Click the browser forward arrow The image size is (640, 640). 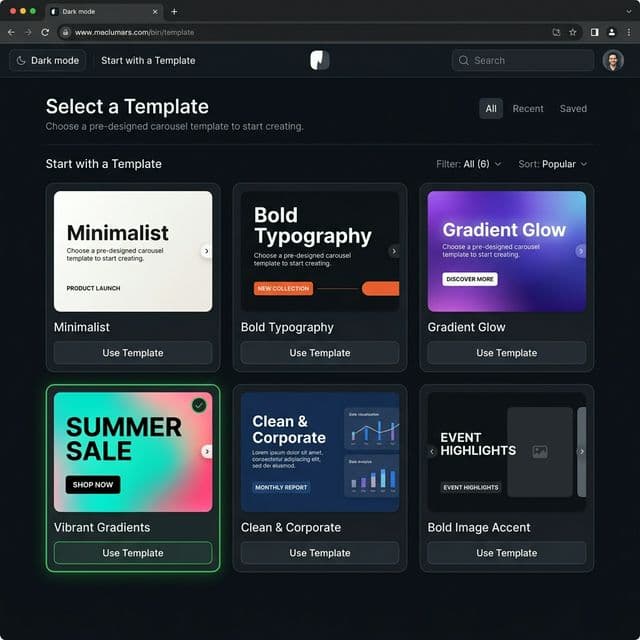(x=28, y=32)
